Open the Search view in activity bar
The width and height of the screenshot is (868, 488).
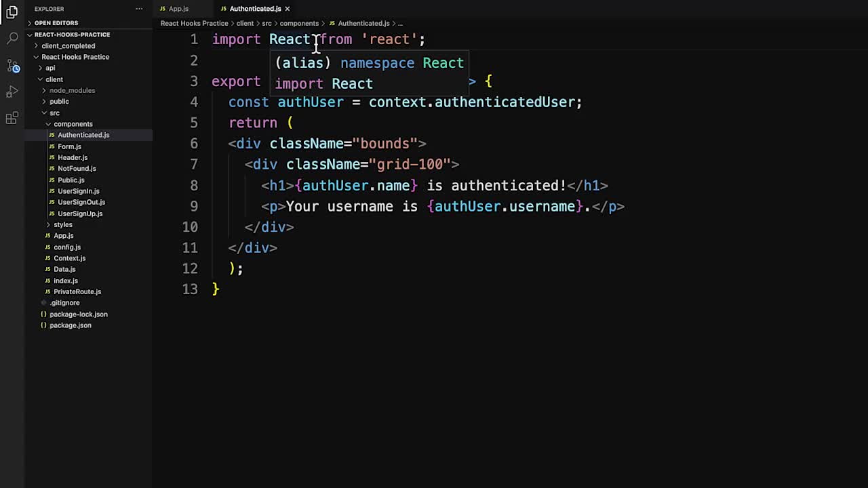[12, 39]
